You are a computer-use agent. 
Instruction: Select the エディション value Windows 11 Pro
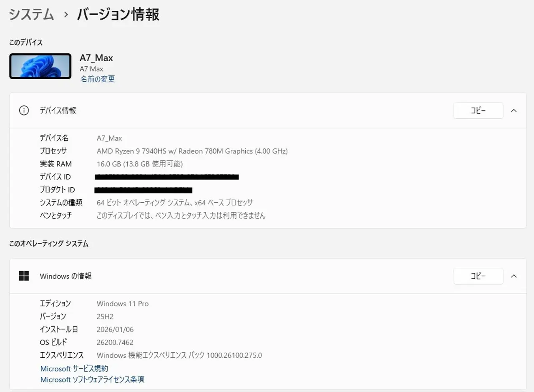coord(123,304)
